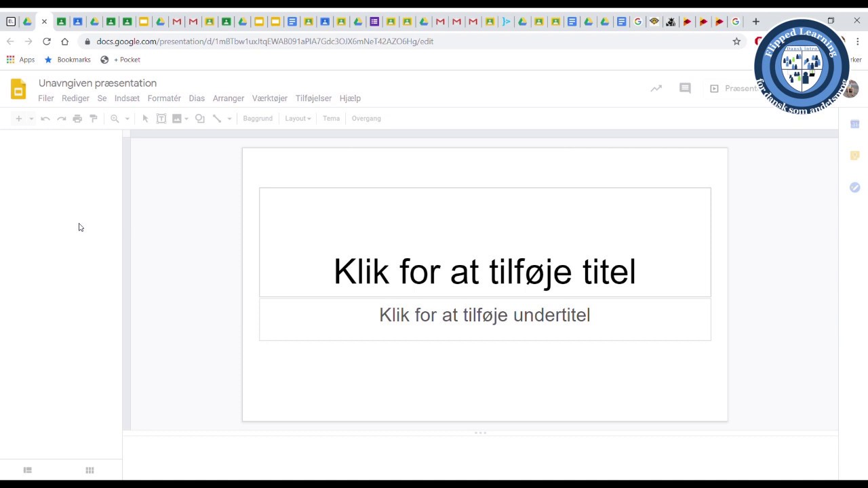868x488 pixels.
Task: Select the text box tool
Action: [x=161, y=119]
